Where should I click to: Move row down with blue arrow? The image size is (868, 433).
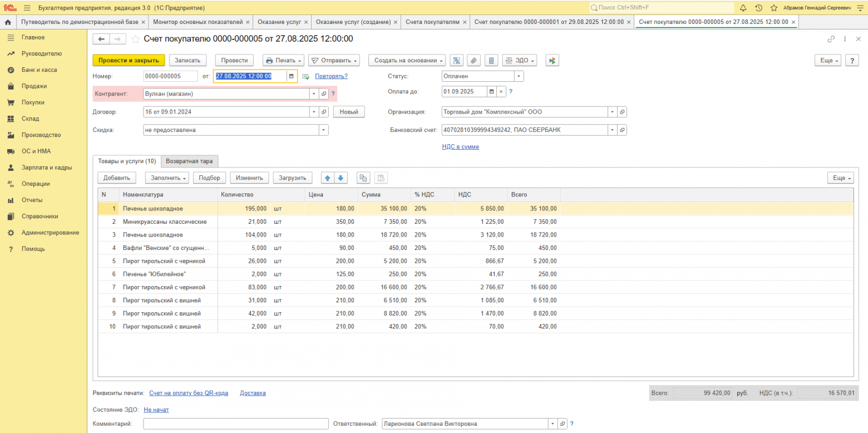(341, 178)
